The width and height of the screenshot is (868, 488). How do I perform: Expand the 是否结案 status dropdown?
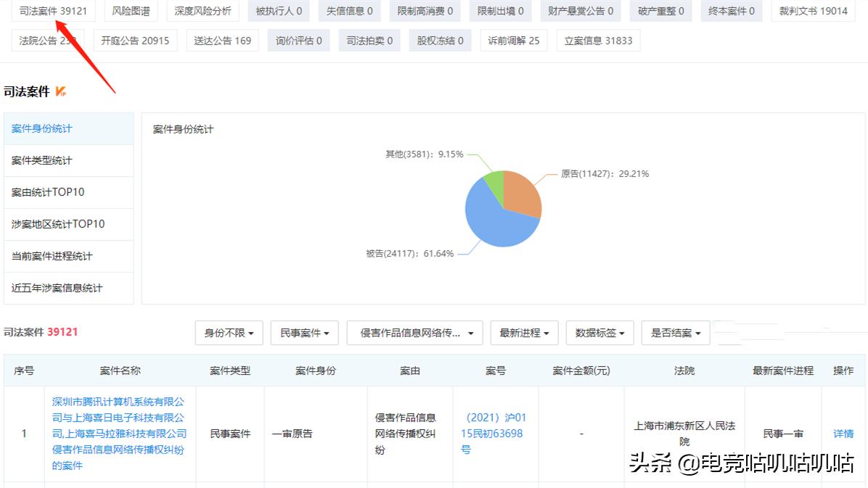tap(675, 333)
